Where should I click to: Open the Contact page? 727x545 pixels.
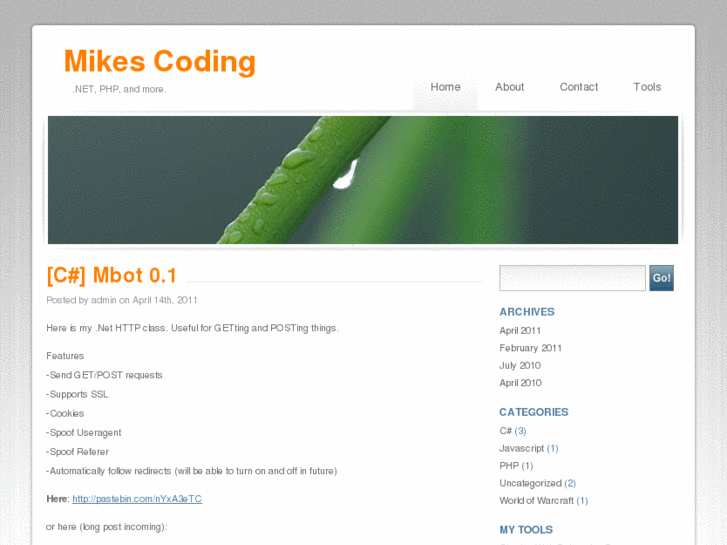pos(579,87)
